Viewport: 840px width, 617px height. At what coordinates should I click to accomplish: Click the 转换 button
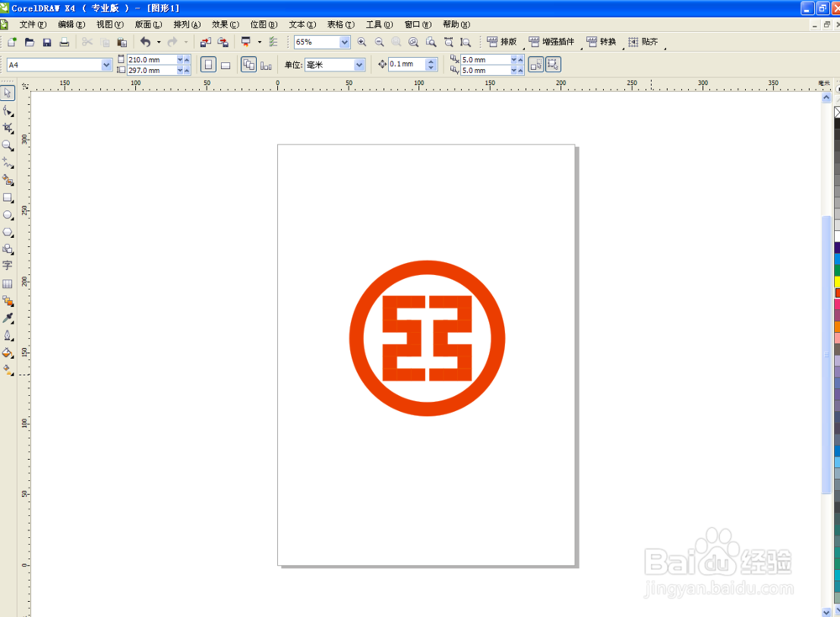point(601,42)
